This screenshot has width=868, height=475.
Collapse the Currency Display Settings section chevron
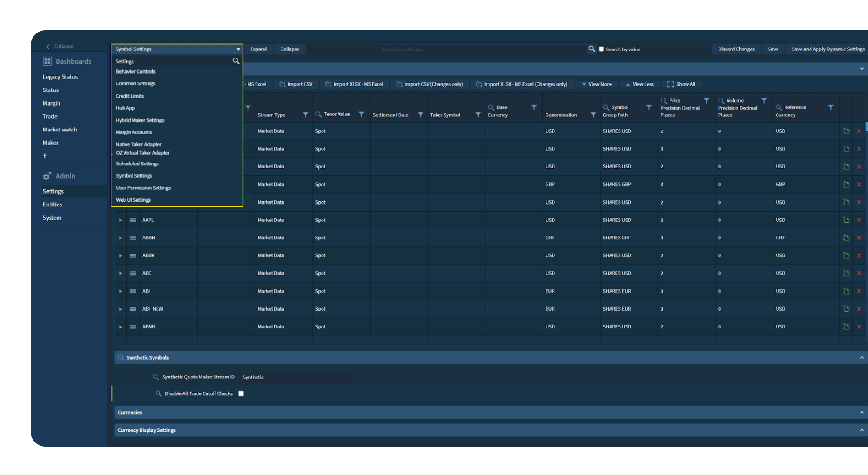[x=862, y=430]
